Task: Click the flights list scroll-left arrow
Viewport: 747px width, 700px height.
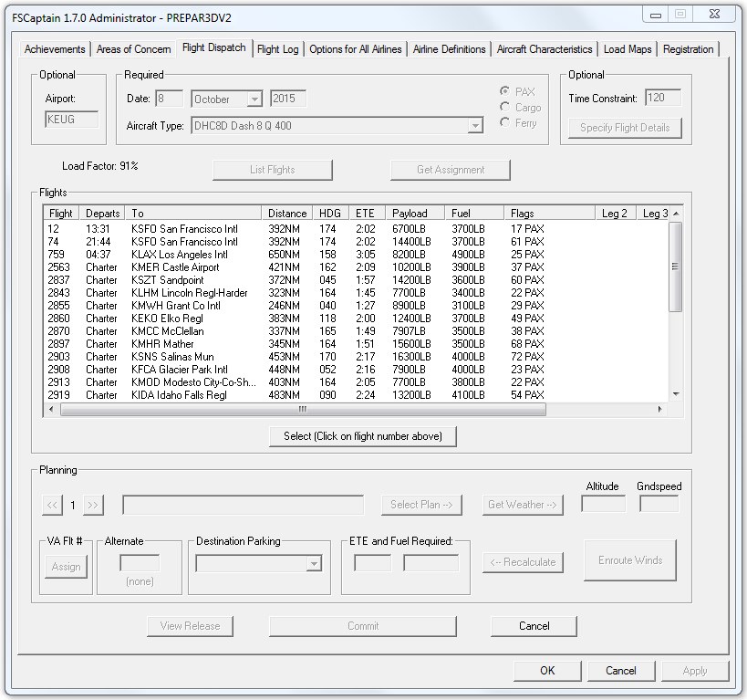Action: [x=51, y=409]
